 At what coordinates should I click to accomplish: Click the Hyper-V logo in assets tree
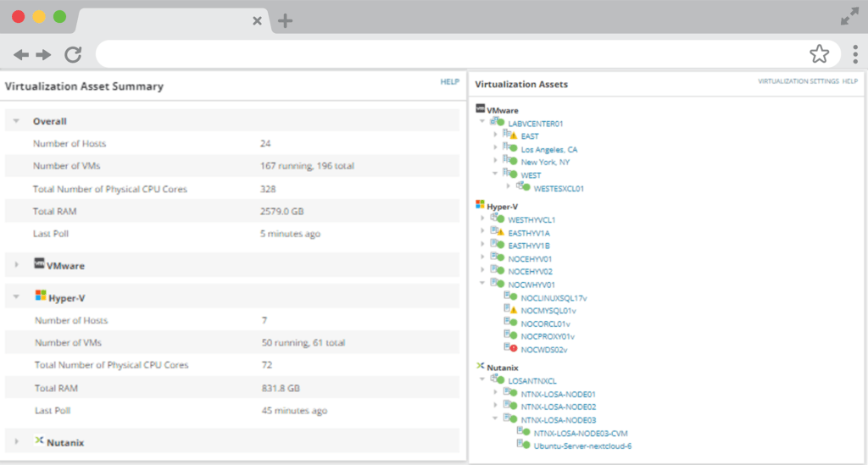[481, 204]
